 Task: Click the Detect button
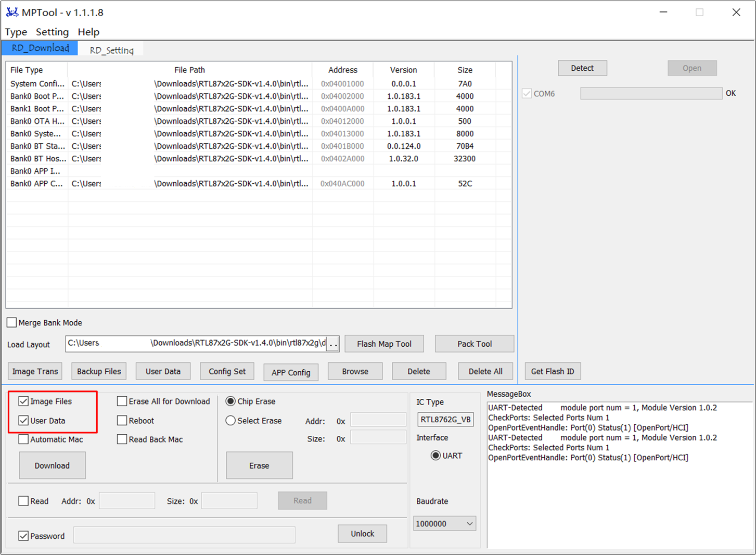pyautogui.click(x=582, y=68)
